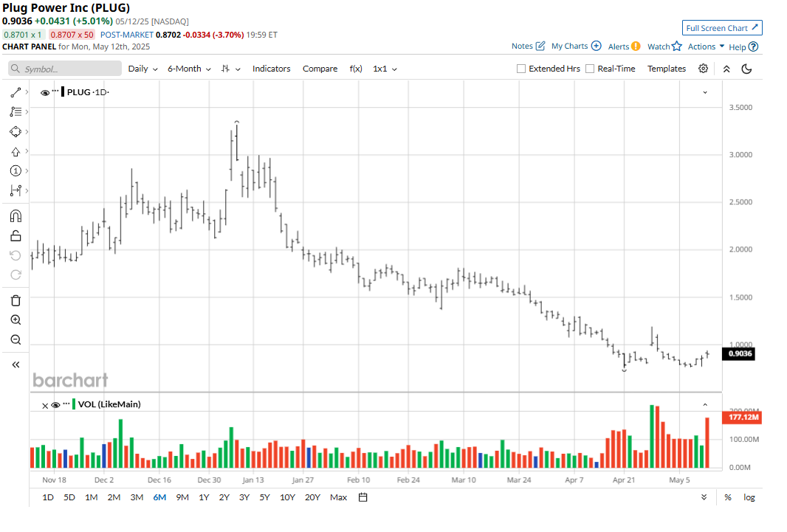Switch to dark mode moon icon
The image size is (787, 532).
tap(747, 69)
